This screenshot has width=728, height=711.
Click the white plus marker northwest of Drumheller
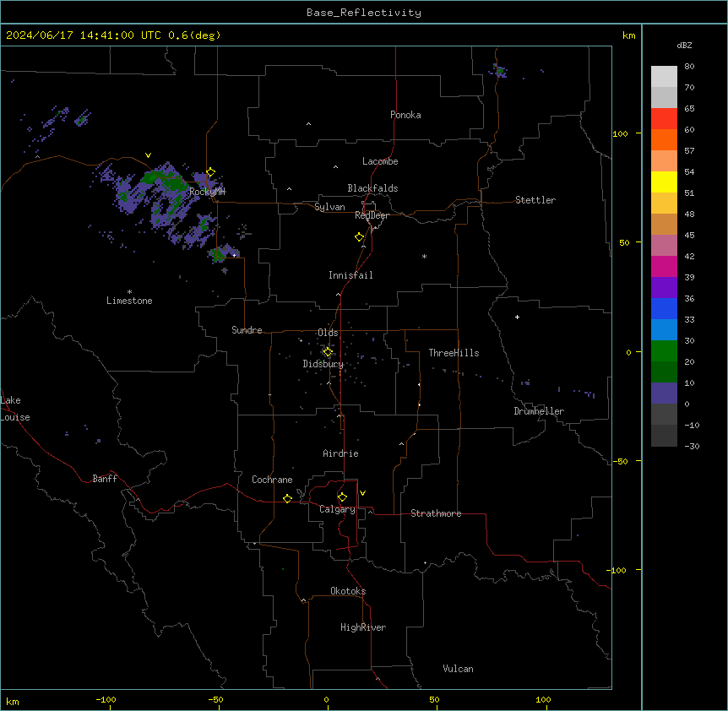pyautogui.click(x=517, y=317)
